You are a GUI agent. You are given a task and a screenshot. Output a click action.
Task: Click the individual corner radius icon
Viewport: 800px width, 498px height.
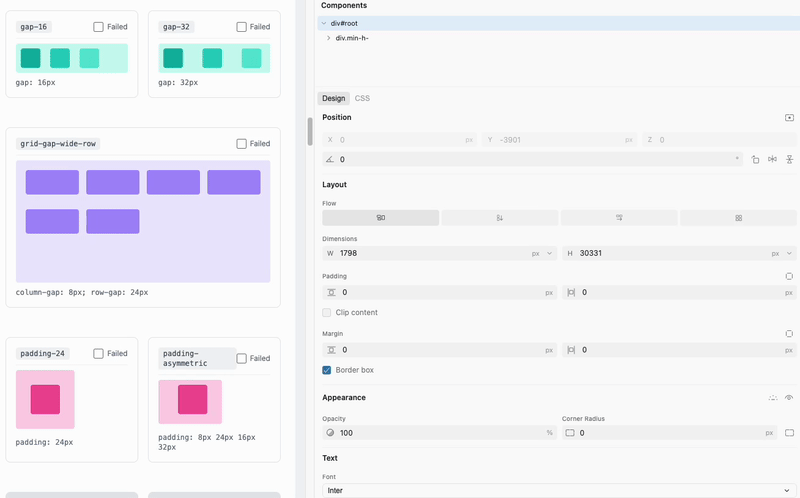coord(789,433)
